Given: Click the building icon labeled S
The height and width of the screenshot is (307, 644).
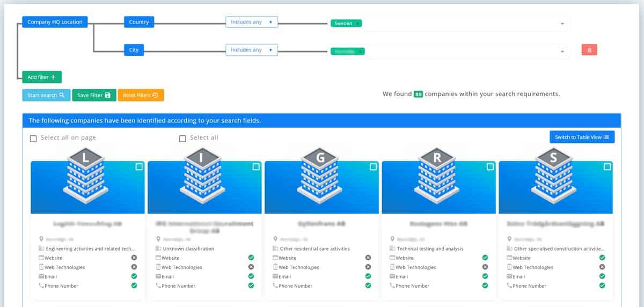Looking at the screenshot, I should (x=554, y=173).
